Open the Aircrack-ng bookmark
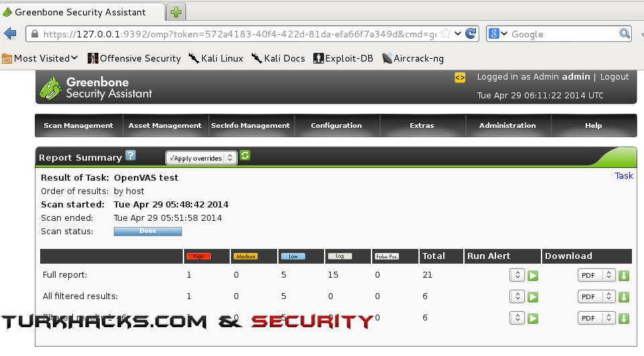644x356 pixels. 413,58
